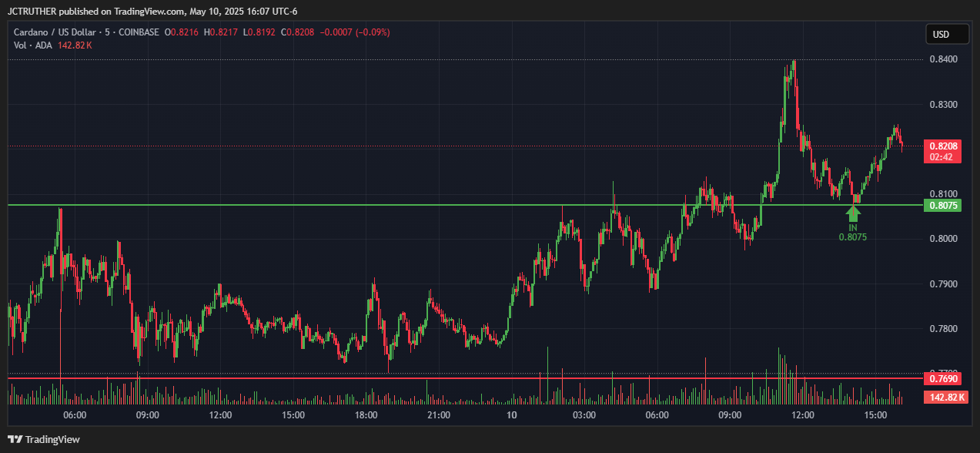Click the 0.8300 price axis label
The image size is (980, 453).
(943, 105)
